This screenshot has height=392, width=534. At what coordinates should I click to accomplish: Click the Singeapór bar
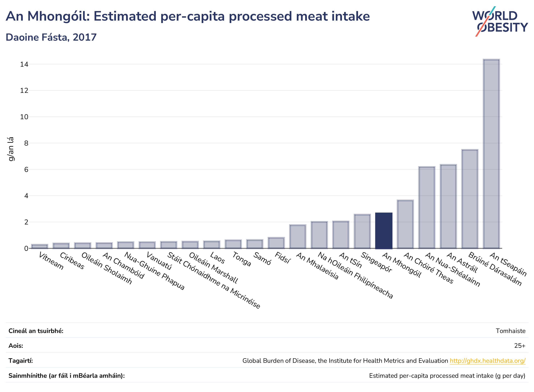tap(362, 231)
